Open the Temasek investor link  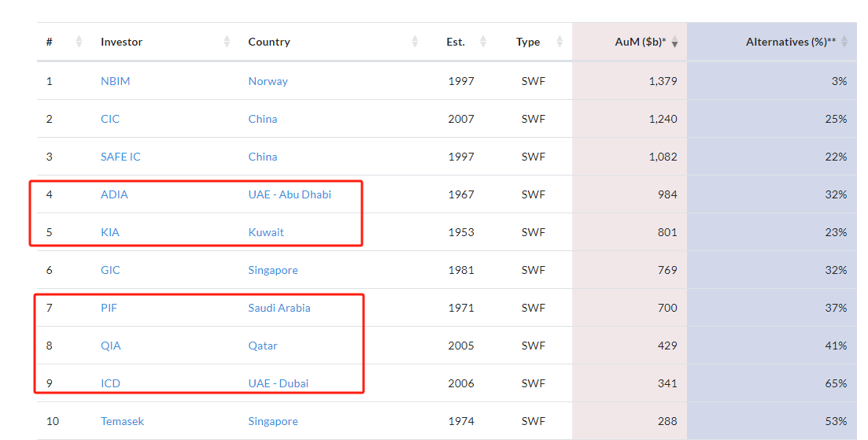(x=122, y=421)
